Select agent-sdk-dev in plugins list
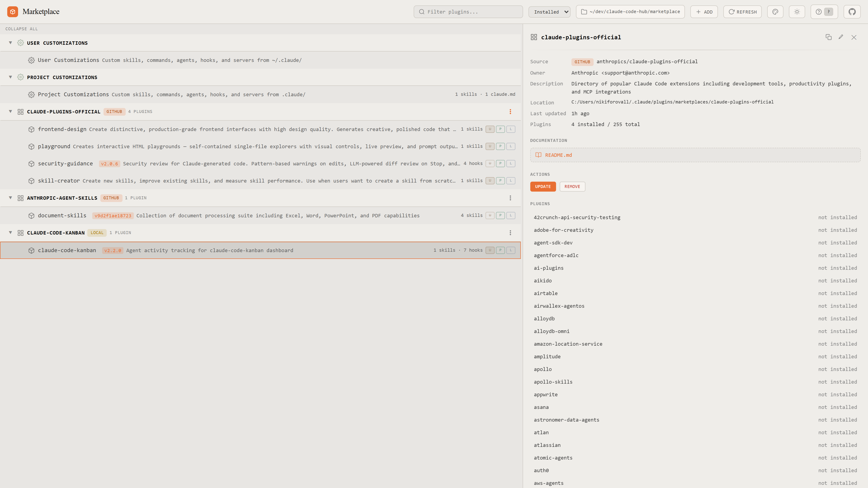868x488 pixels. [695, 243]
